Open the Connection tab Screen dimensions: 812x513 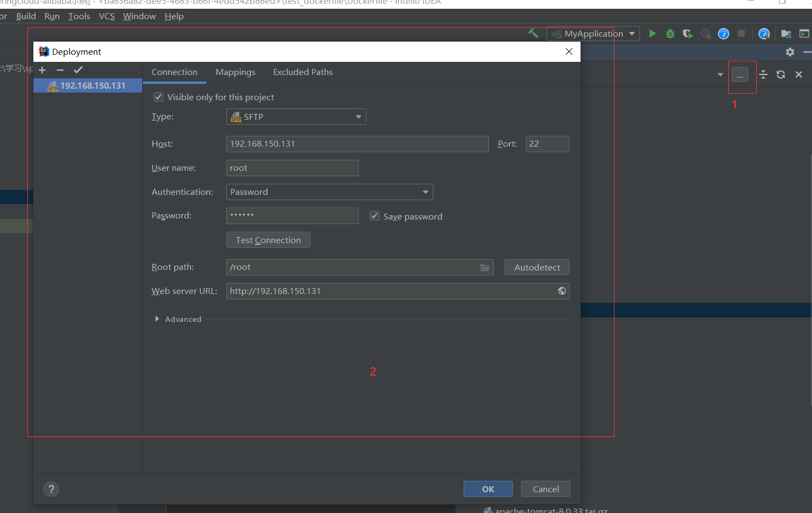click(x=175, y=72)
